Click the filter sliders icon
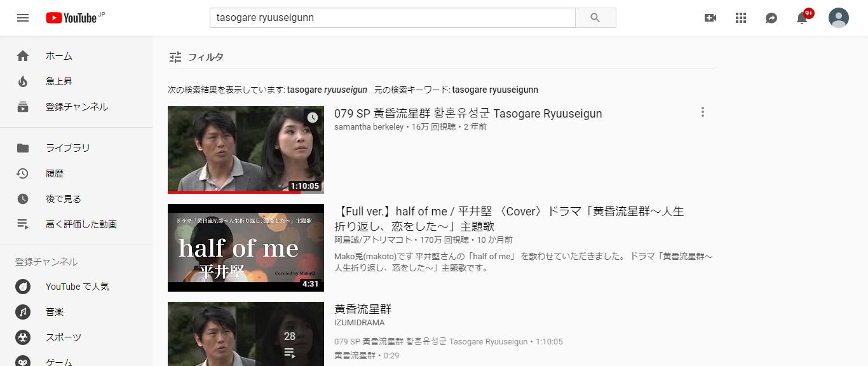Viewport: 868px width, 366px height. click(175, 57)
